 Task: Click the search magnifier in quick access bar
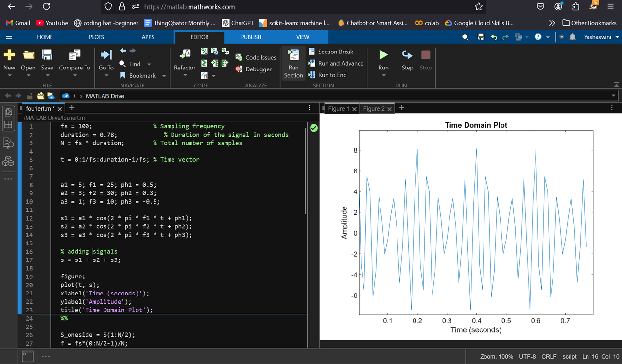[466, 37]
